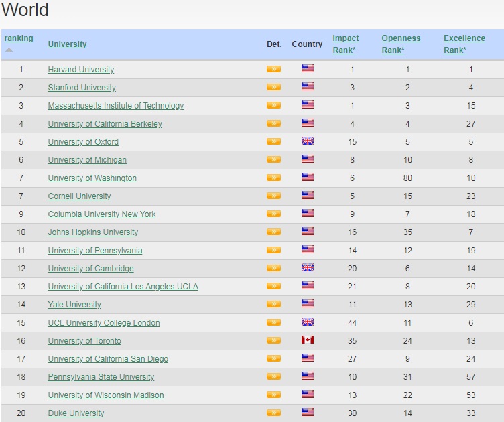Image resolution: width=504 pixels, height=422 pixels.
Task: Click details icon for University of Toronto
Action: [x=273, y=340]
